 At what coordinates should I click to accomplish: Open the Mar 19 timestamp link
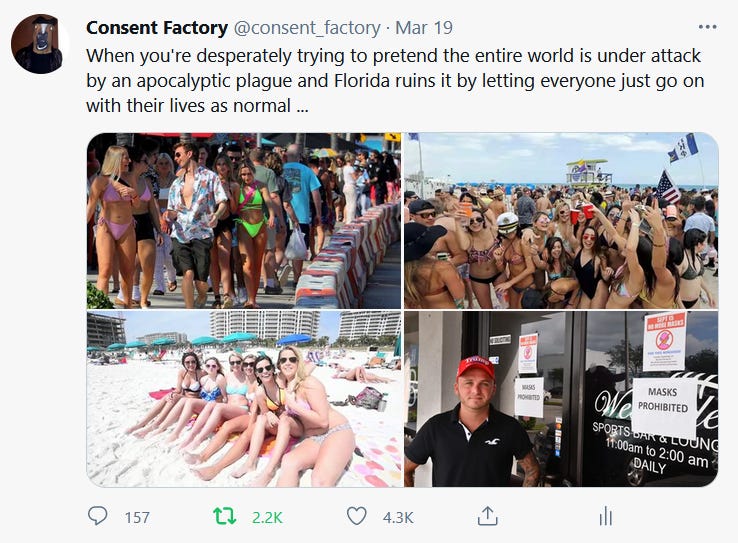coord(424,28)
